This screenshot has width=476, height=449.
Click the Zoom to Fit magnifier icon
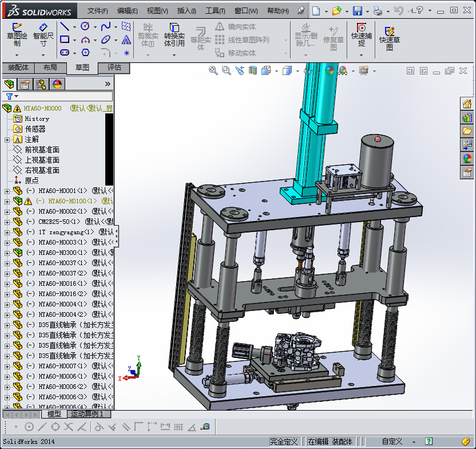[213, 70]
